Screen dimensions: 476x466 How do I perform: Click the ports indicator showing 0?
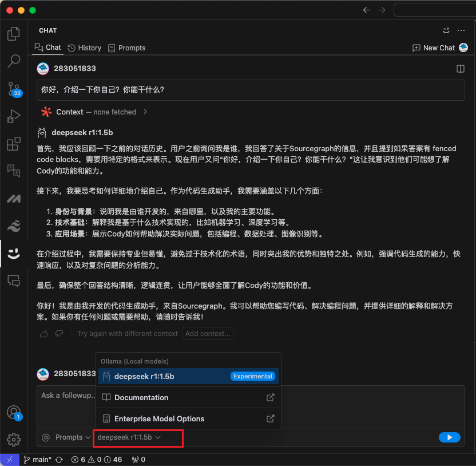click(138, 460)
